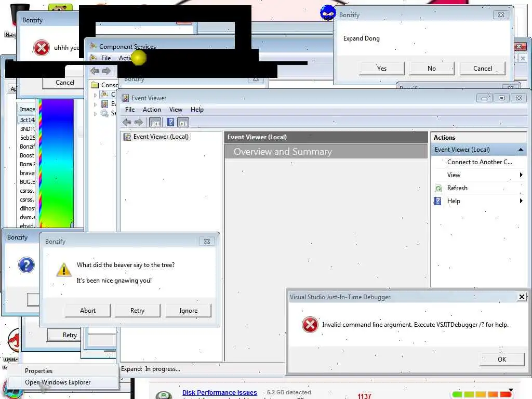Screen dimensions: 532x399
Task: Click Show/Hide Console Tree icon in Event Viewer
Action: 155,122
